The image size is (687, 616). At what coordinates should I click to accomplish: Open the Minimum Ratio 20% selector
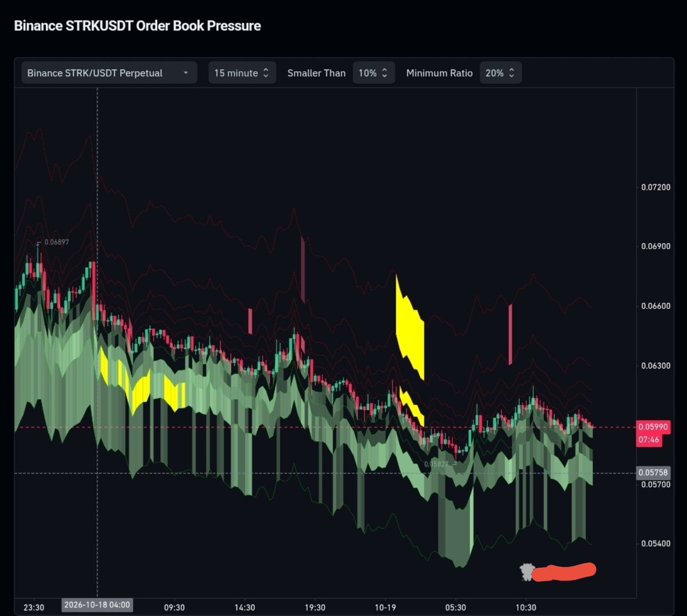tap(500, 73)
